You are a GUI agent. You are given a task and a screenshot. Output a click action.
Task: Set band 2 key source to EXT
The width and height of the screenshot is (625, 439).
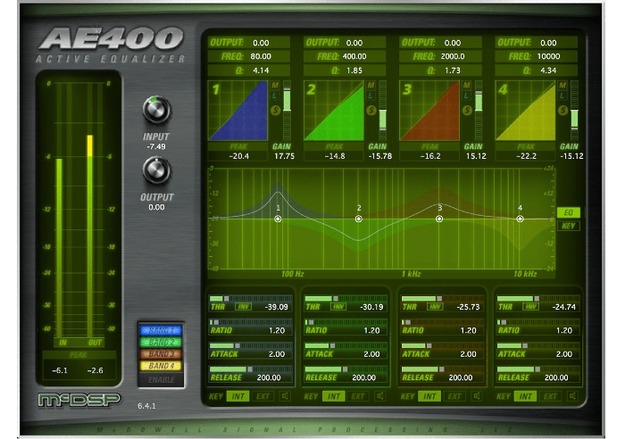pos(358,396)
